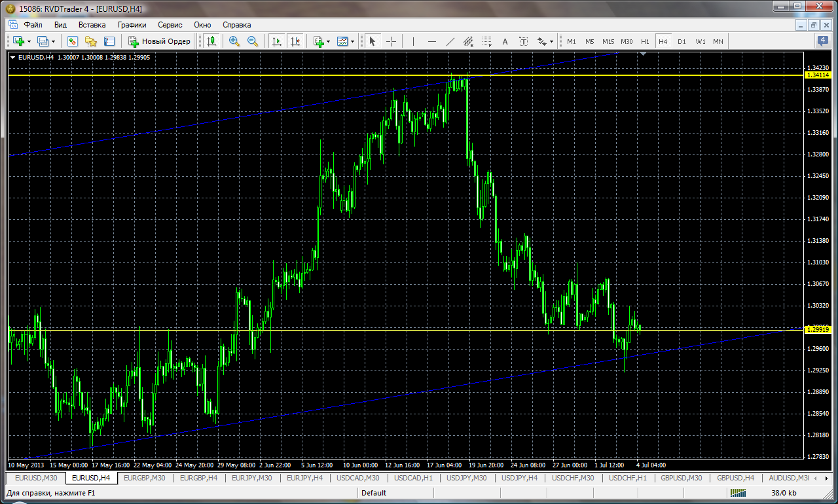Switch timeframe to MN
This screenshot has width=838, height=504.
(x=718, y=41)
